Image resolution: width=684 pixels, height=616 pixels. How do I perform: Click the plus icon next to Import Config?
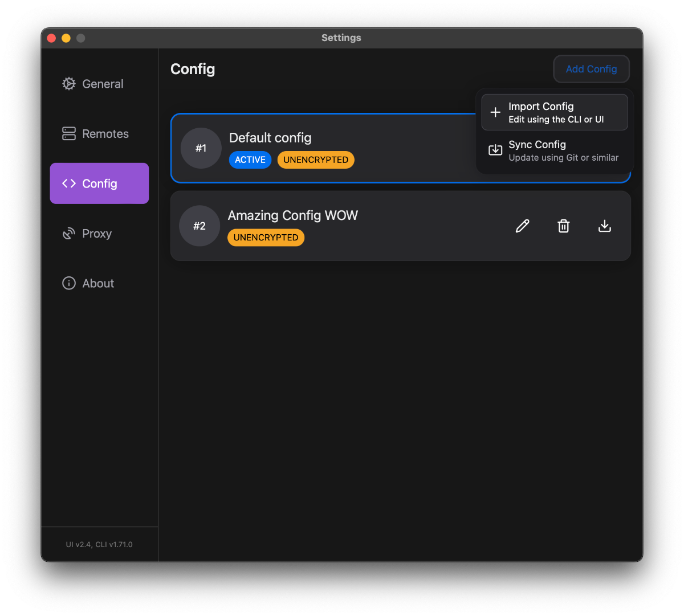pyautogui.click(x=495, y=112)
